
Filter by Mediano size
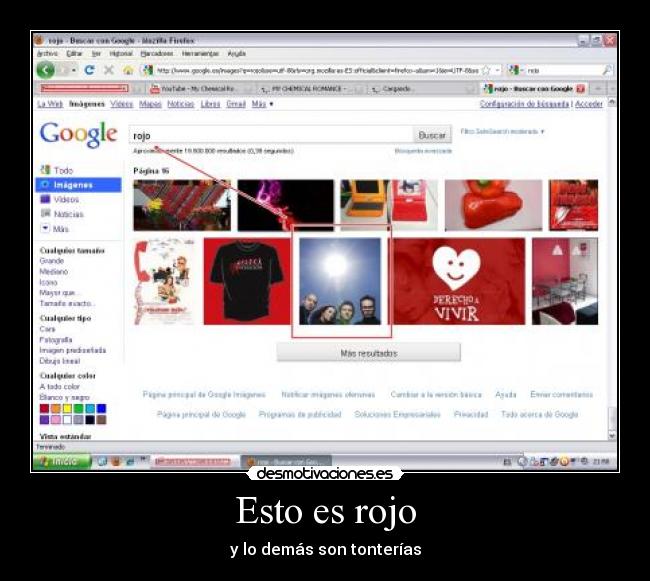(53, 271)
